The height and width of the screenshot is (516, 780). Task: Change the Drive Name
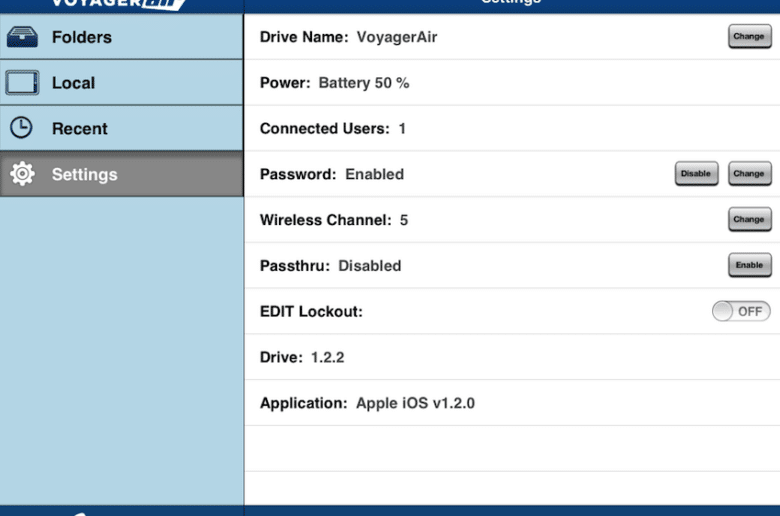[x=750, y=36]
